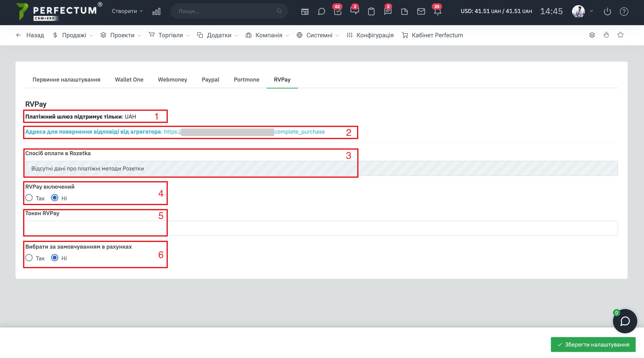Image resolution: width=644 pixels, height=358 pixels.
Task: Select Ні under RVPay включений
Action: [x=54, y=198]
